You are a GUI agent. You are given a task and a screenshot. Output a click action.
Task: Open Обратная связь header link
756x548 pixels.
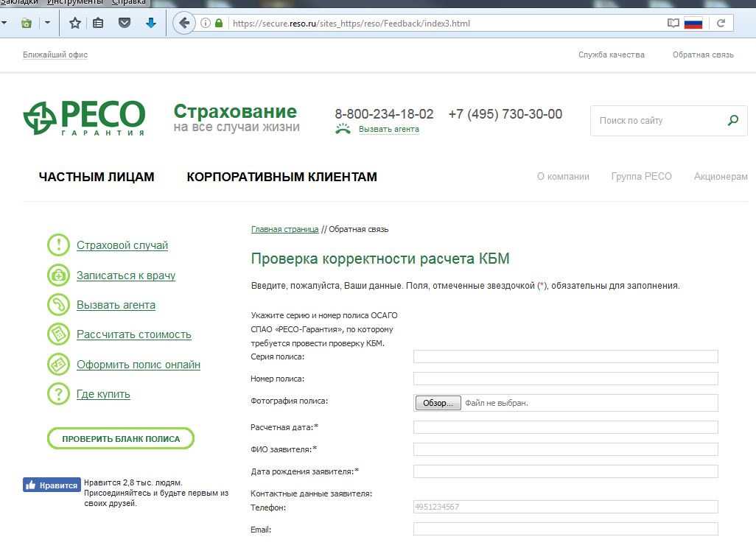click(703, 55)
